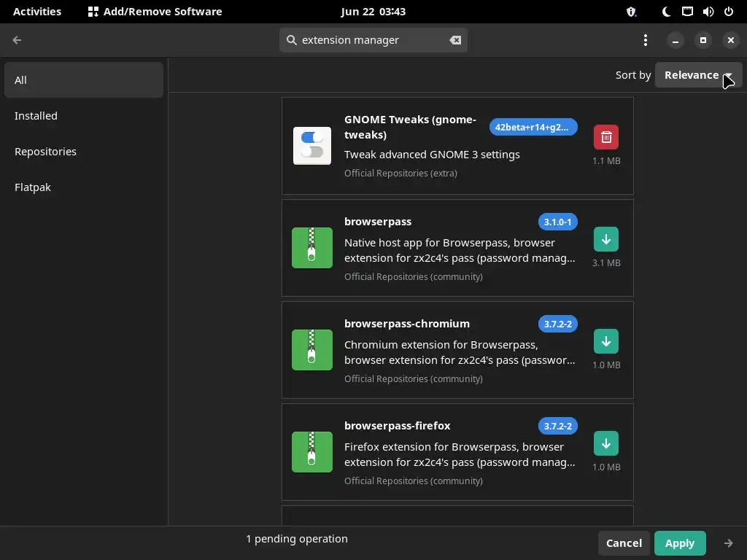The width and height of the screenshot is (747, 560).
Task: Click the browserpass-firefox package icon
Action: pyautogui.click(x=312, y=452)
